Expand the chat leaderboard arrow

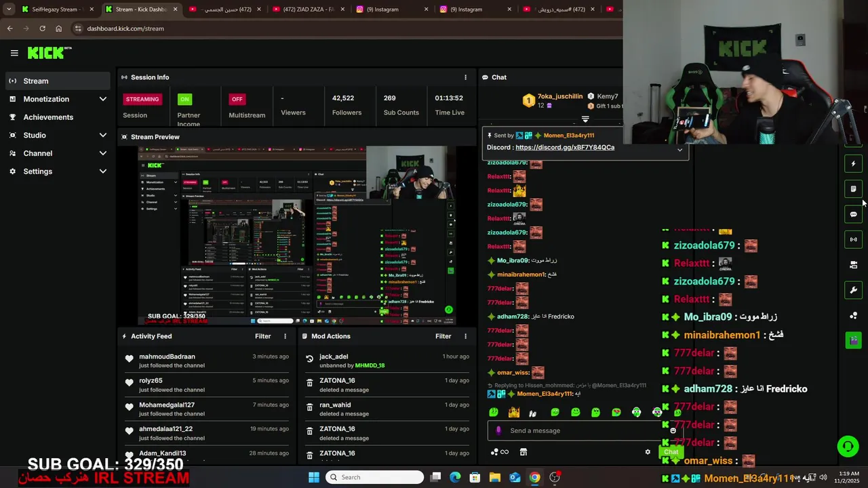[585, 119]
